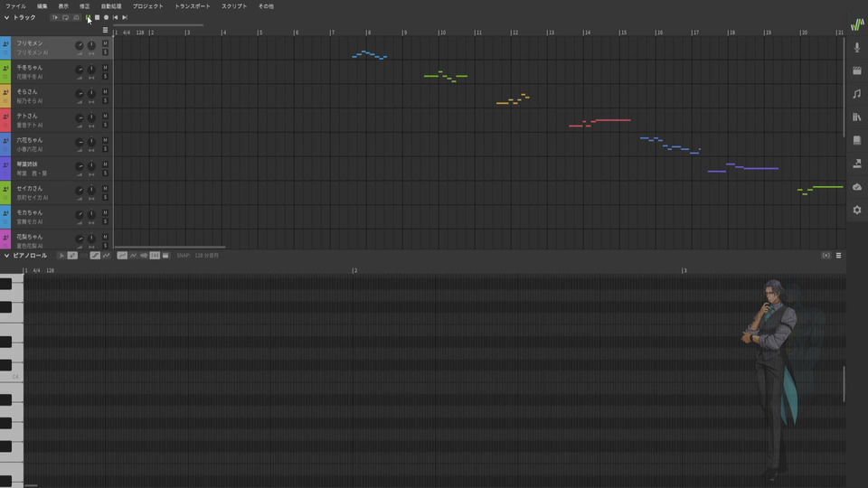Stop playback with the square stop button
Viewport: 868px width, 488px height.
tap(97, 18)
